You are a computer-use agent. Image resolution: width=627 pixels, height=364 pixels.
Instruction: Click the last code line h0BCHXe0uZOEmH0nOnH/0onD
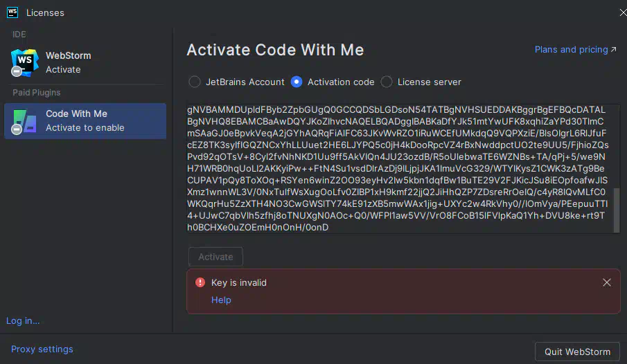(258, 228)
